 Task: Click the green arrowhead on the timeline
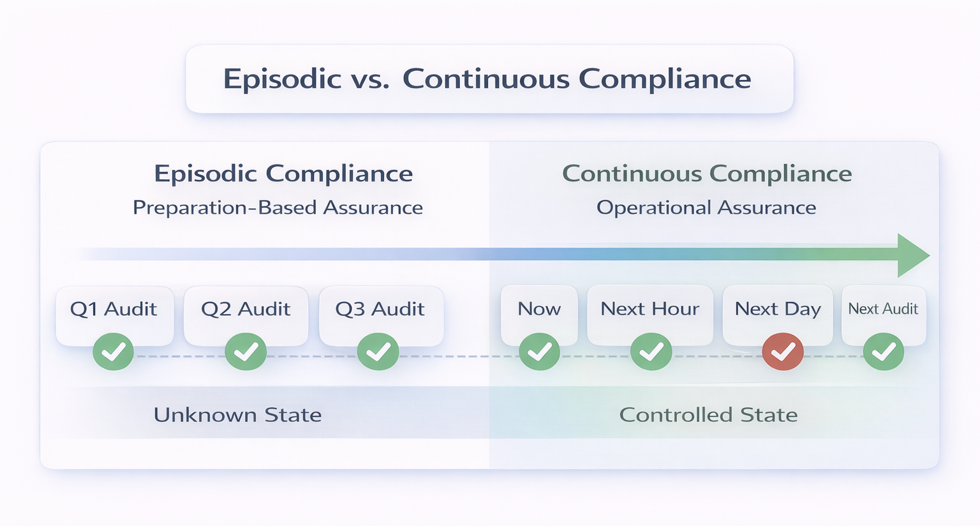tap(912, 255)
